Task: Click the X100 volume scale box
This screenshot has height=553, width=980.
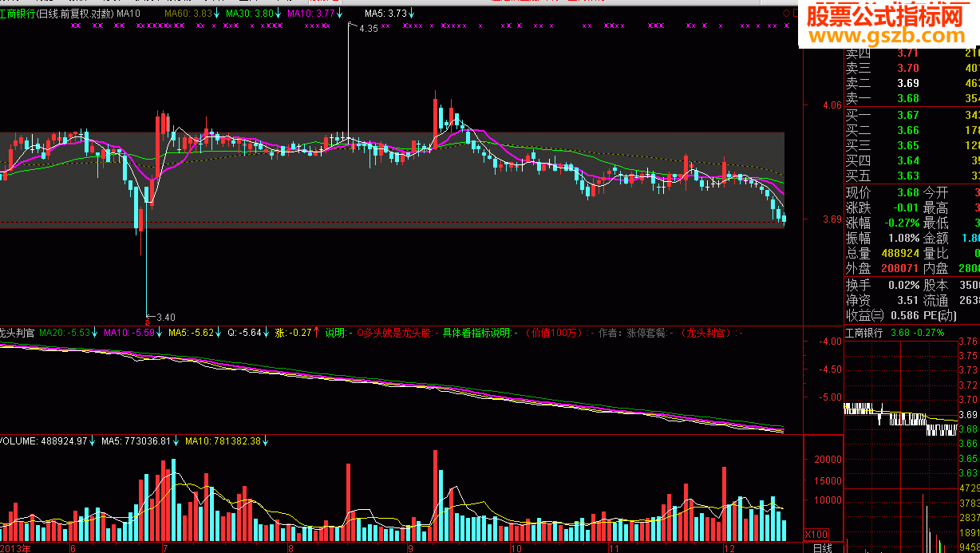Action: click(x=817, y=534)
